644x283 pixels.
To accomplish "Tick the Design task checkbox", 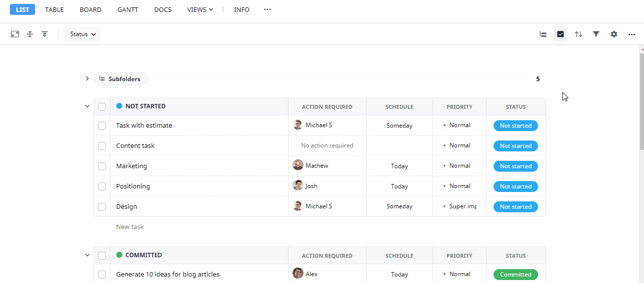I will pos(102,207).
